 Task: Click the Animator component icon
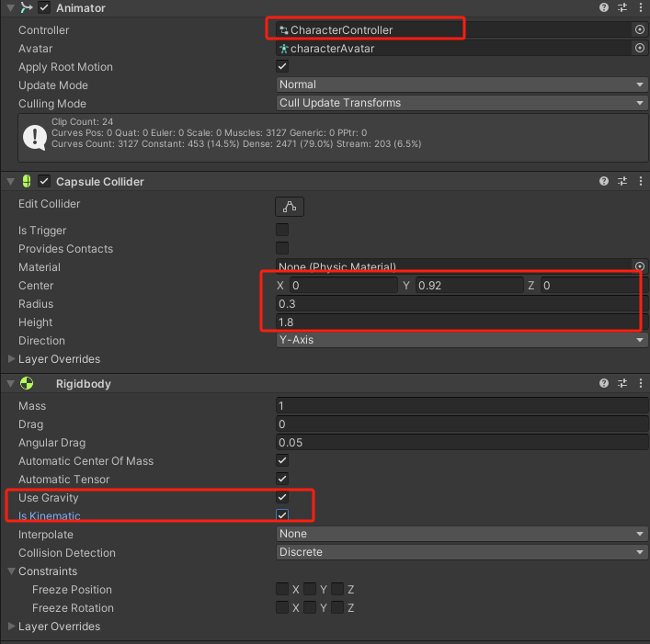(27, 7)
